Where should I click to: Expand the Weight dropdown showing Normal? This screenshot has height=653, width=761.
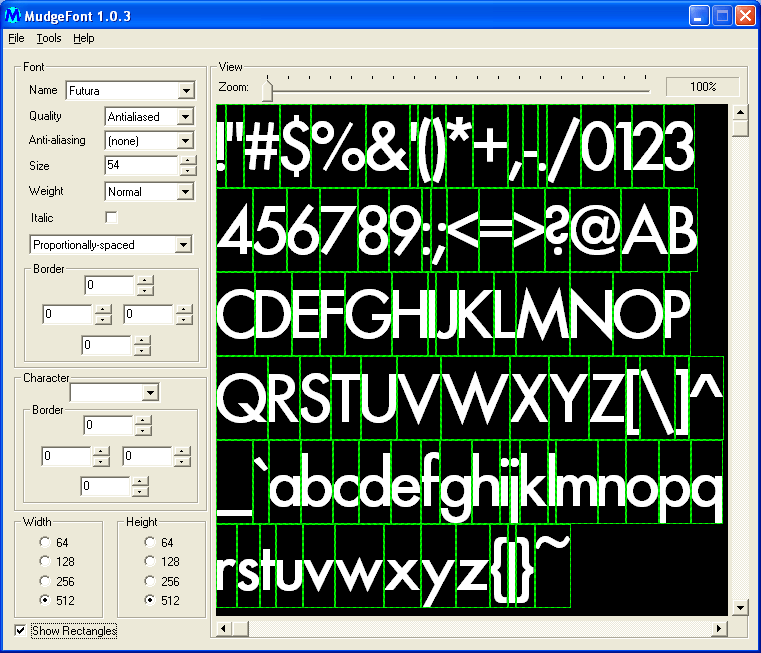[185, 192]
